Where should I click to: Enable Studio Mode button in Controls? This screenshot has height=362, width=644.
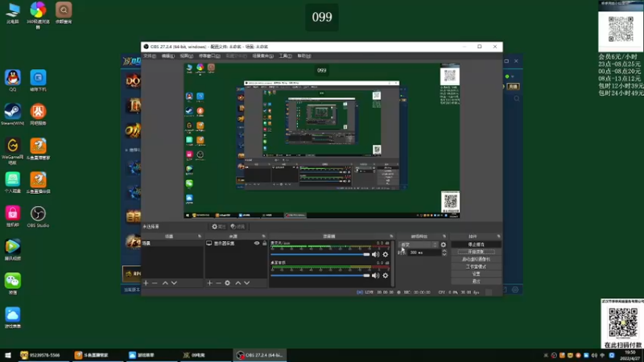coord(476,267)
